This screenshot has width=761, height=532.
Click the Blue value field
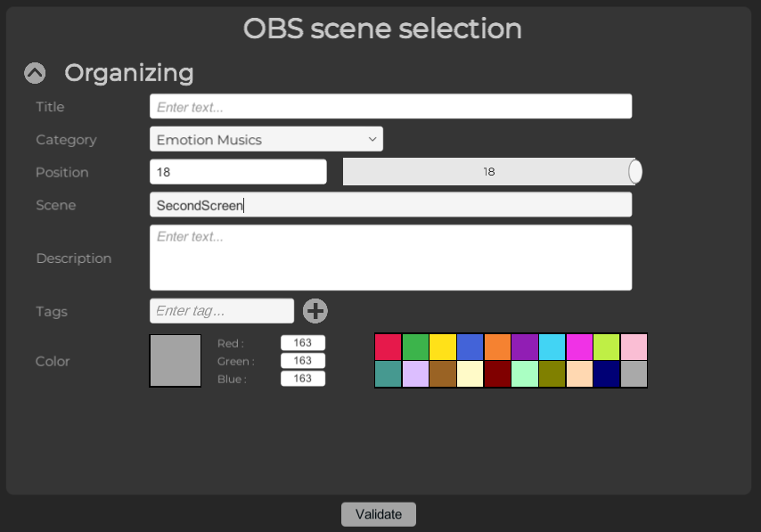click(x=303, y=379)
